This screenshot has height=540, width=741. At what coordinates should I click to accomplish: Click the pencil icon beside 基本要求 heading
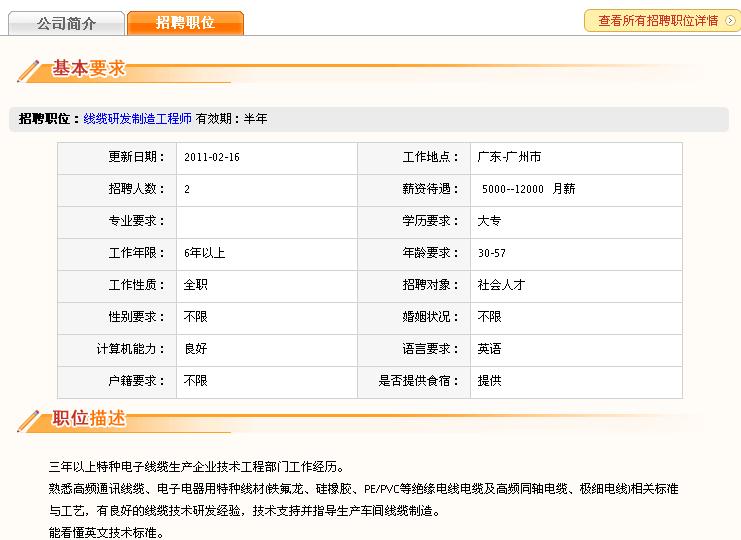30,71
